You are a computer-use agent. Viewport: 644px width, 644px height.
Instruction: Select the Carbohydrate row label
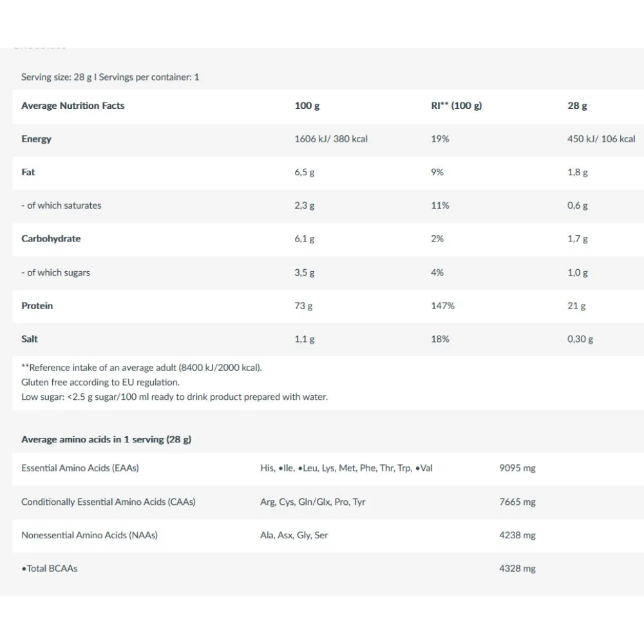point(51,239)
